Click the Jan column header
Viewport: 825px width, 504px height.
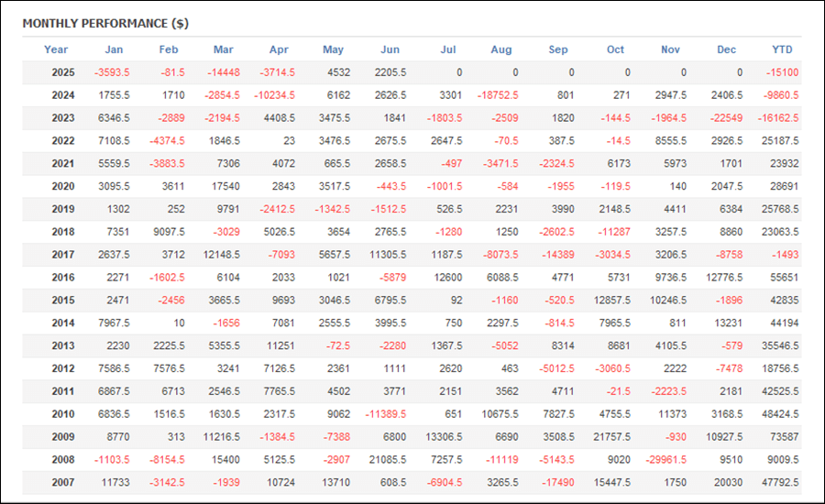pyautogui.click(x=114, y=49)
